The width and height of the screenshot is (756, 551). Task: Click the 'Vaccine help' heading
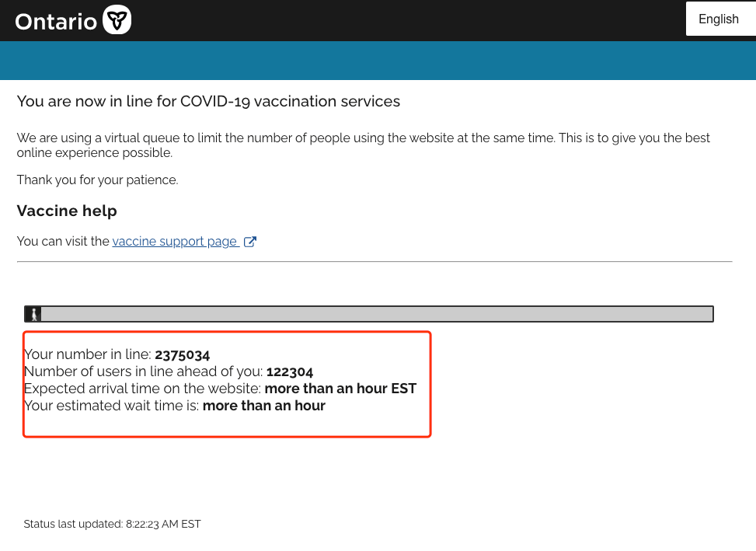[x=67, y=211]
